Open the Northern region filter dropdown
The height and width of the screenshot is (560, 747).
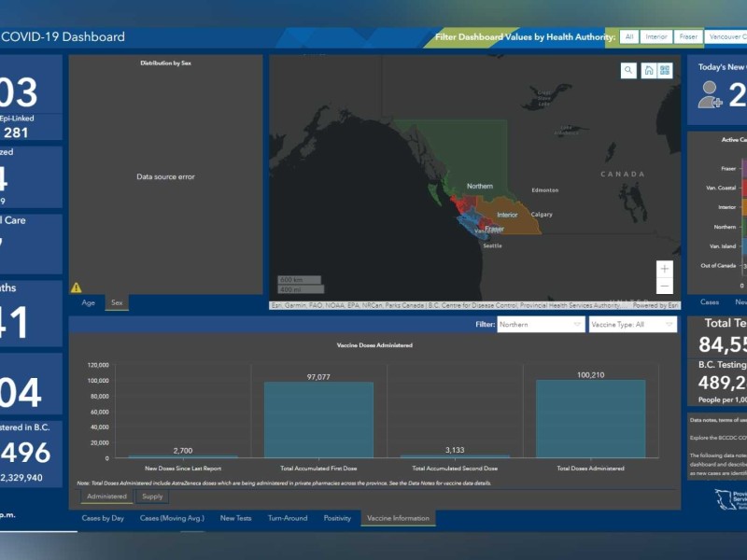tap(540, 325)
